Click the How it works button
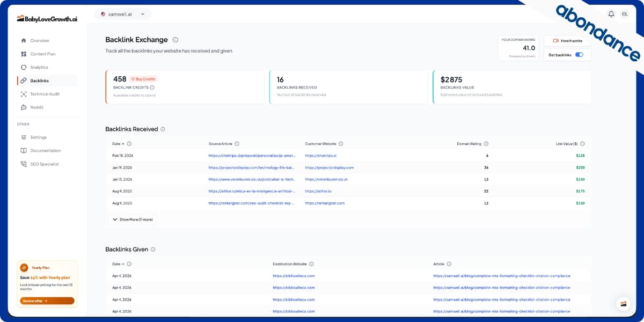644x322 pixels. (x=567, y=41)
